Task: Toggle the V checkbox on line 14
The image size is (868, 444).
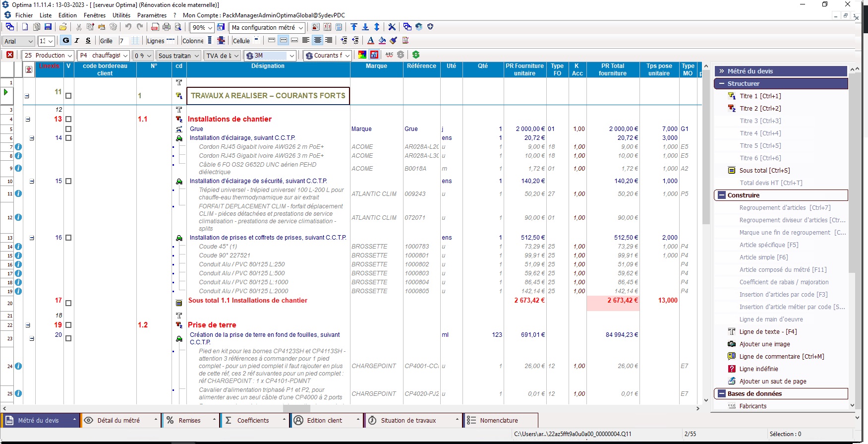Action: click(68, 138)
